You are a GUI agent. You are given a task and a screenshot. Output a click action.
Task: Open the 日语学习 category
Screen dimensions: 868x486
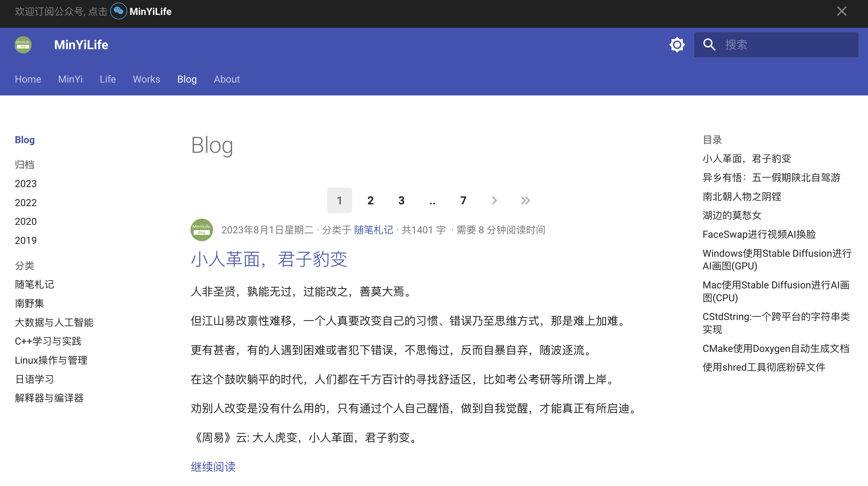[34, 379]
